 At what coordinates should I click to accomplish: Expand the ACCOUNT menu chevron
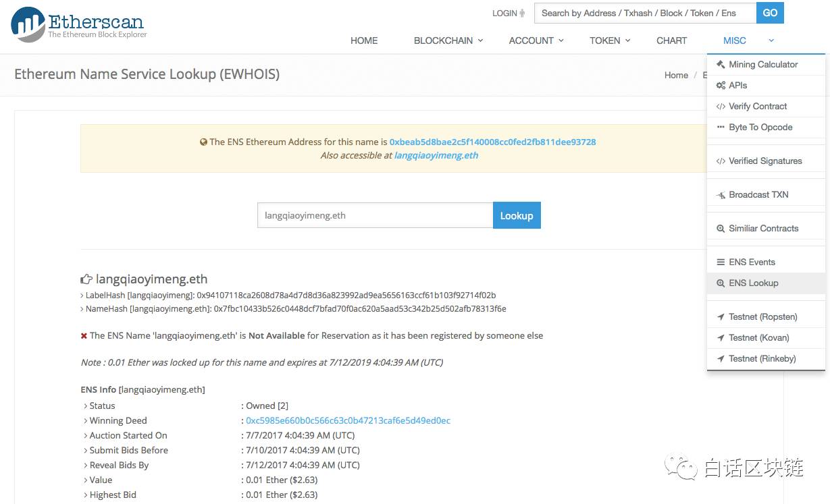point(561,40)
